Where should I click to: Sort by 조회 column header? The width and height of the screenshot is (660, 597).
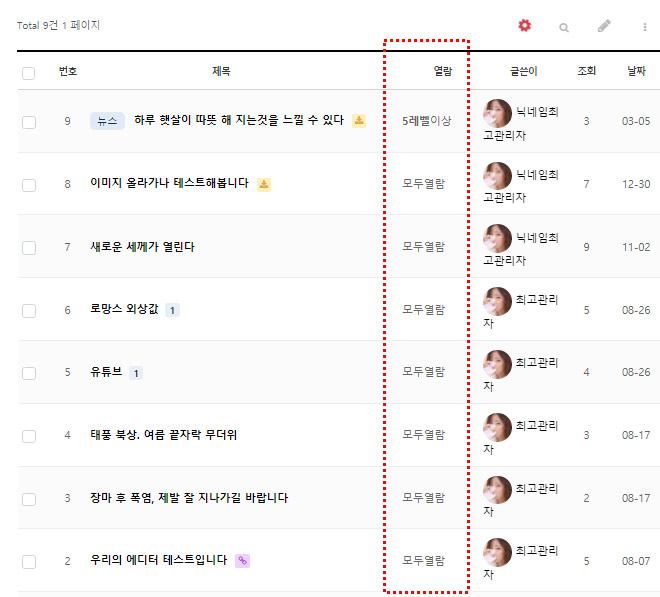(x=586, y=71)
